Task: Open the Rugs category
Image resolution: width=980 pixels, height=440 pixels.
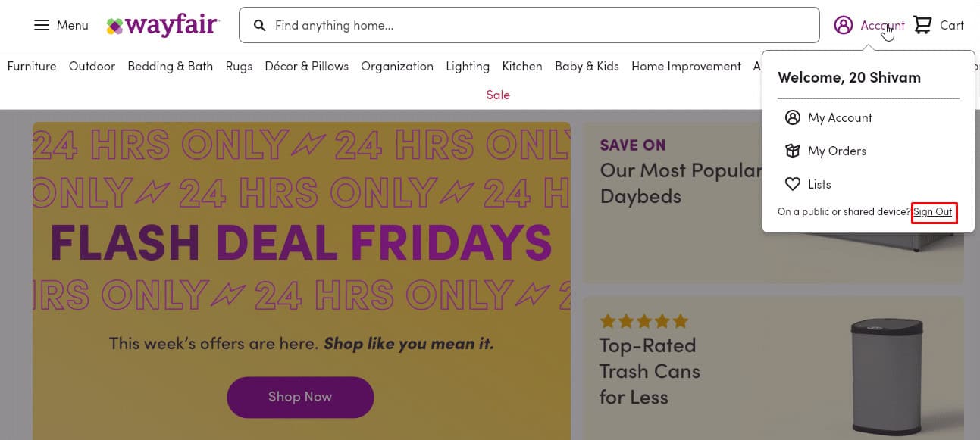Action: 239,67
